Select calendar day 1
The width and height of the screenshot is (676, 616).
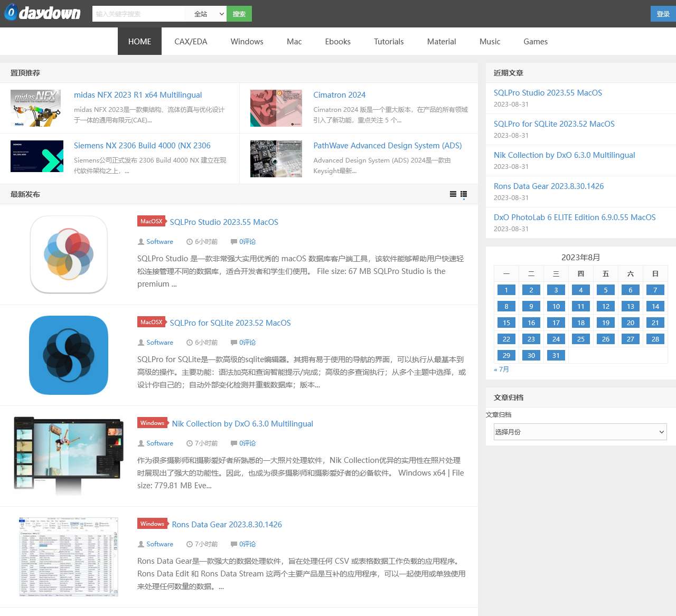pyautogui.click(x=506, y=290)
